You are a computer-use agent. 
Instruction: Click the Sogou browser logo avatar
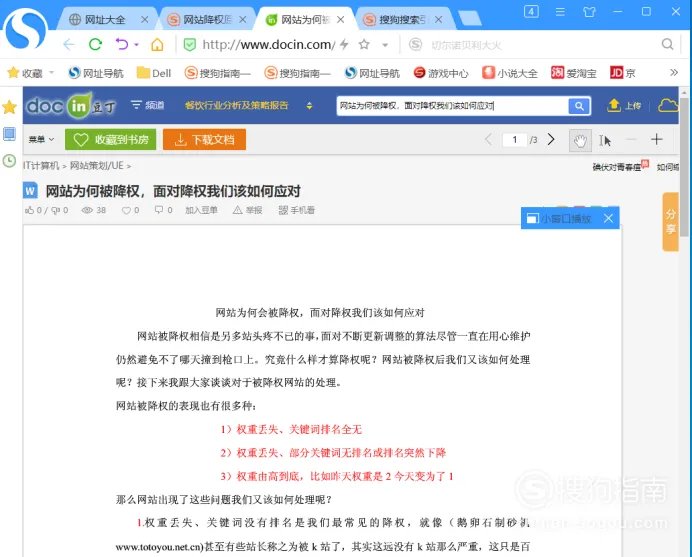click(25, 29)
